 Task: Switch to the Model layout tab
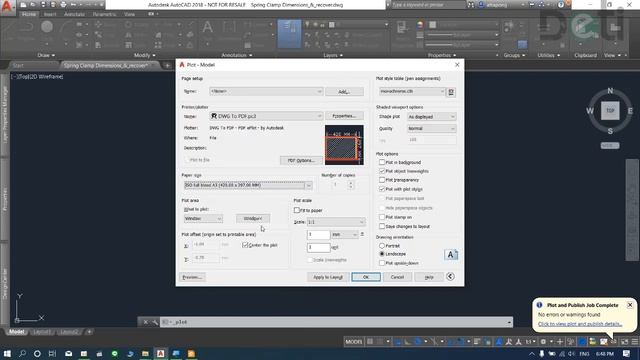[x=16, y=332]
